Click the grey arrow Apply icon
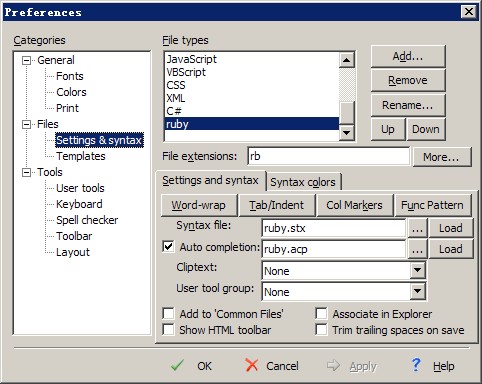This screenshot has height=384, width=482. (x=333, y=365)
